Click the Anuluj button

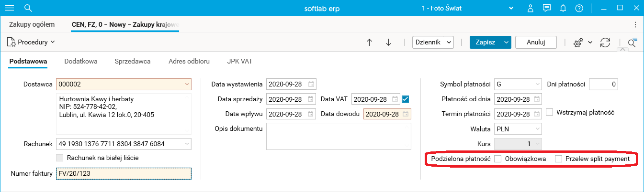[x=536, y=42]
